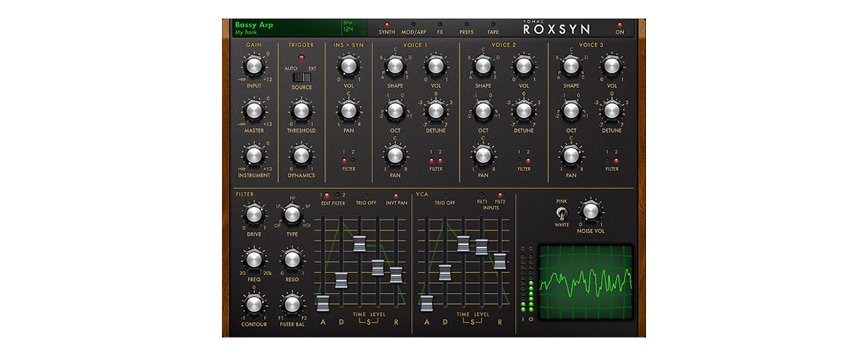Select EDIT FILTER 2 LED
This screenshot has width=868, height=356.
coord(338,196)
